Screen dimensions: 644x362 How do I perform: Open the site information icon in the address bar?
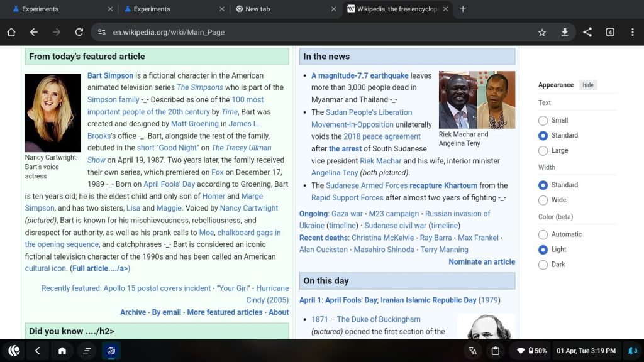coord(101,32)
